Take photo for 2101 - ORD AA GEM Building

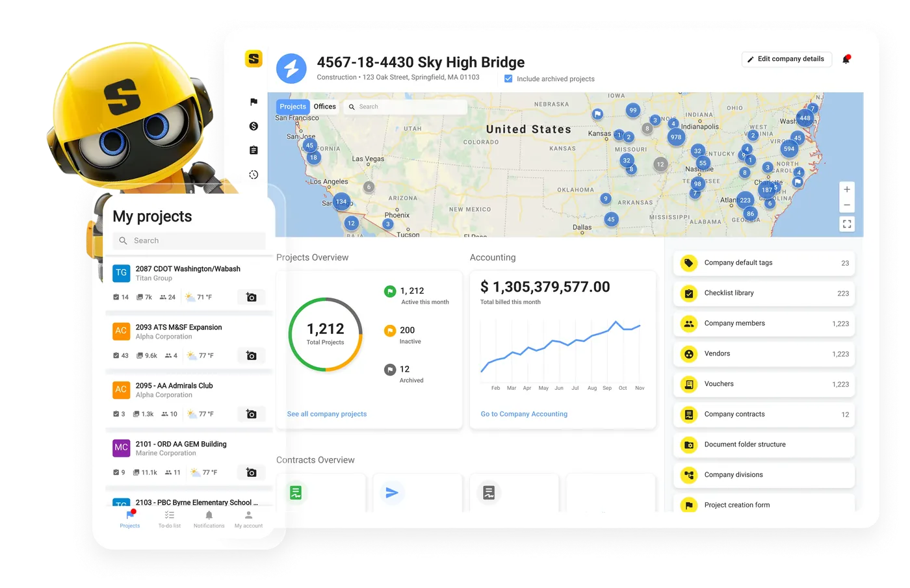tap(252, 472)
